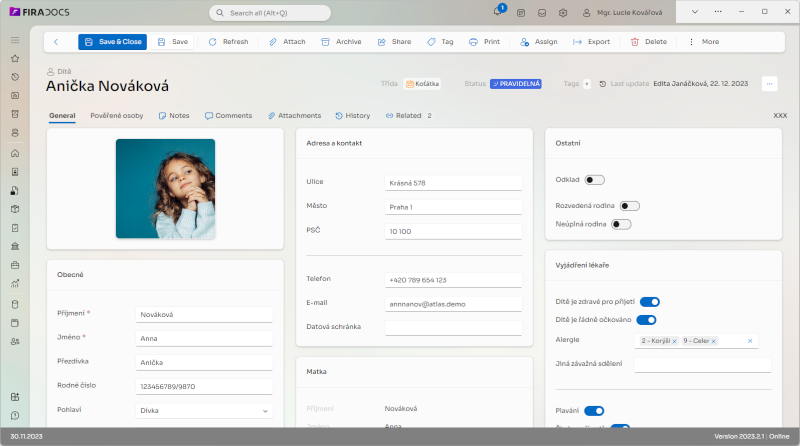Open the Comments tab
Image resolution: width=800 pixels, height=446 pixels.
(x=229, y=116)
